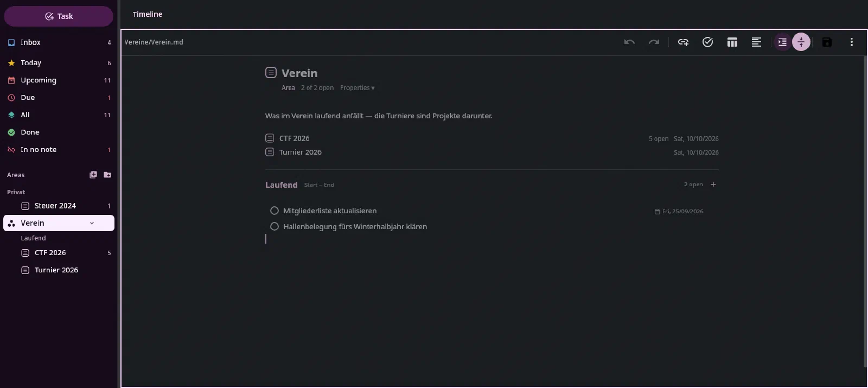Viewport: 868px width, 388px height.
Task: Redo the last undone edit
Action: pos(654,42)
